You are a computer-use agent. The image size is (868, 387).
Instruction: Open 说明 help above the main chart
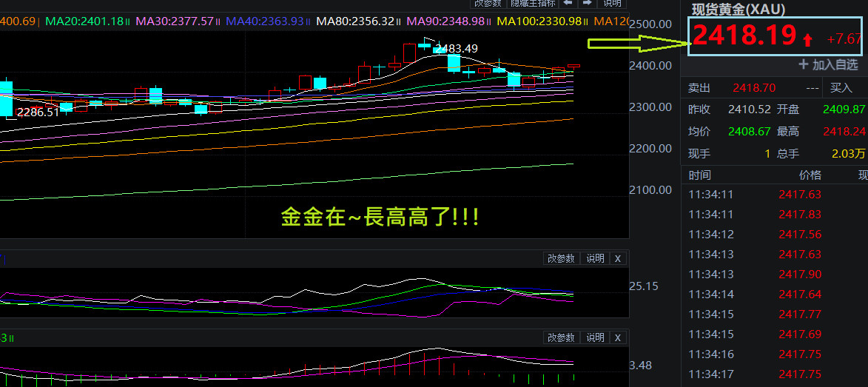tap(612, 3)
